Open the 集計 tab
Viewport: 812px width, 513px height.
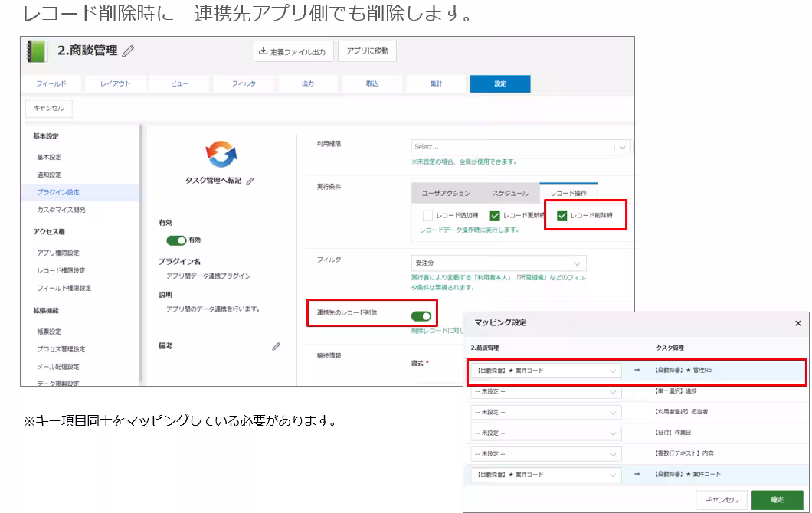(x=436, y=83)
